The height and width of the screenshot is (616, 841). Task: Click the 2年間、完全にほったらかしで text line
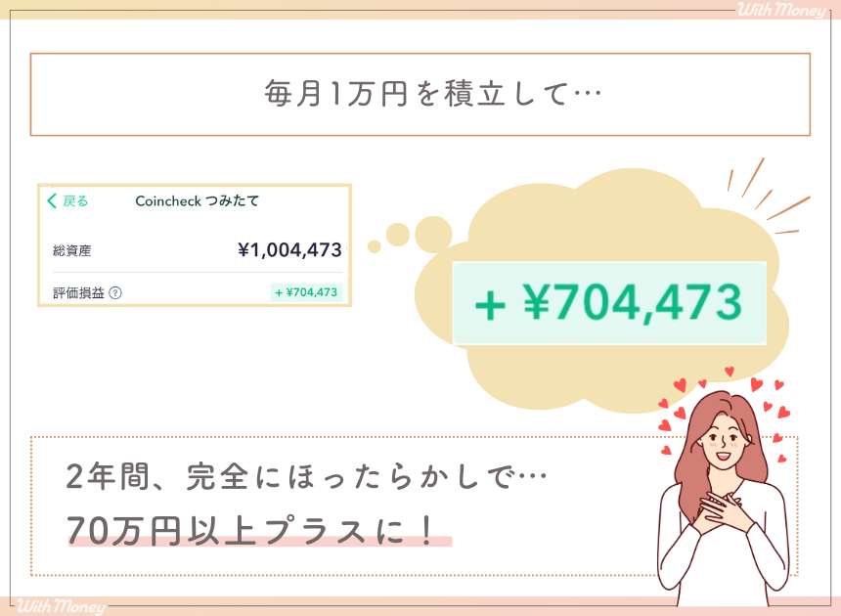pos(306,476)
